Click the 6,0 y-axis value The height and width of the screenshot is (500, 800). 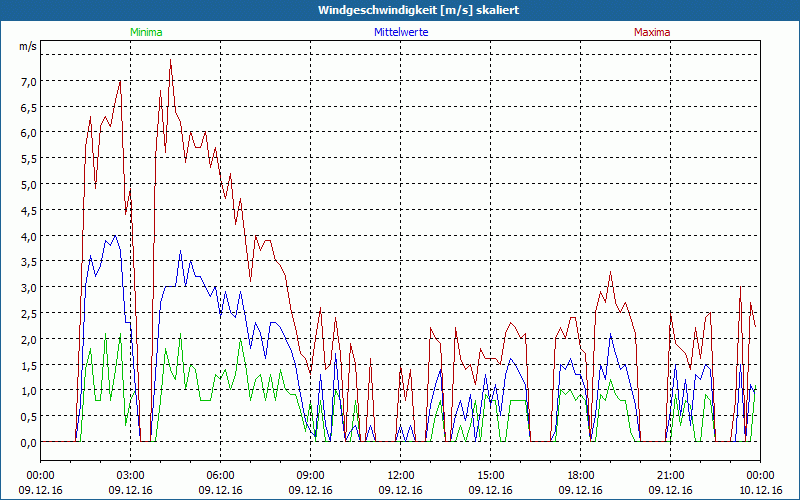28,133
